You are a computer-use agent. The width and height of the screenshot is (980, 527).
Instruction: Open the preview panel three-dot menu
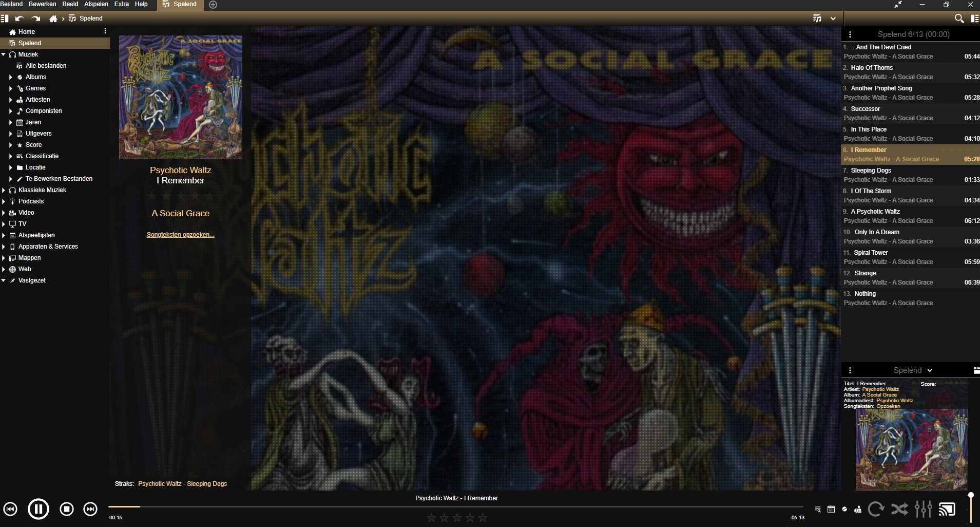[x=850, y=370]
